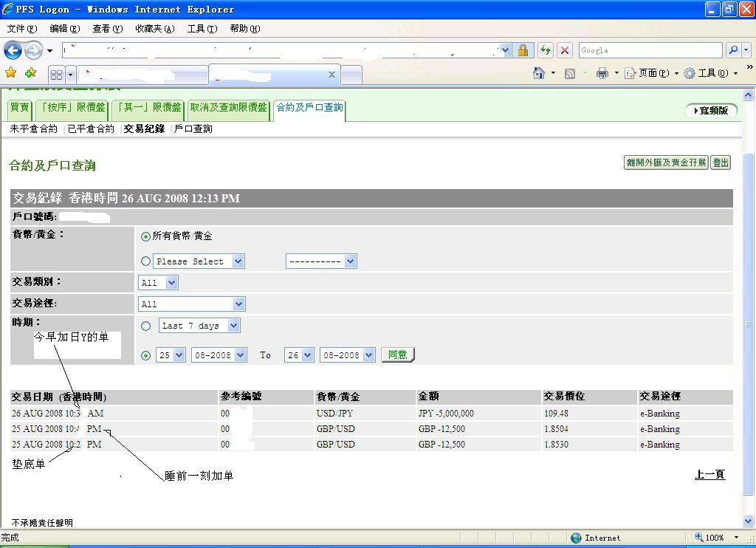Screen dimensions: 756x548
Task: Click the Home page icon
Action: click(538, 73)
